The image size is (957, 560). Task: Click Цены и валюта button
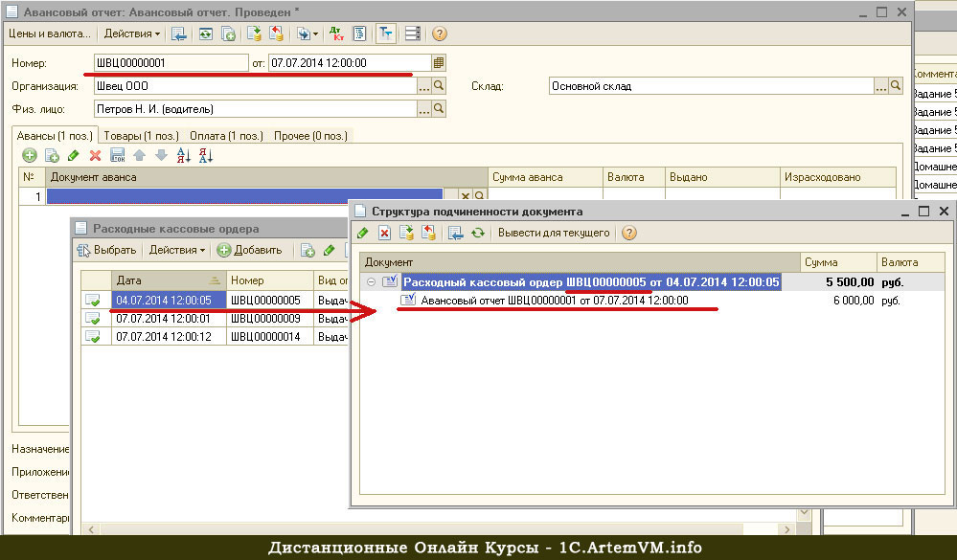tap(50, 34)
